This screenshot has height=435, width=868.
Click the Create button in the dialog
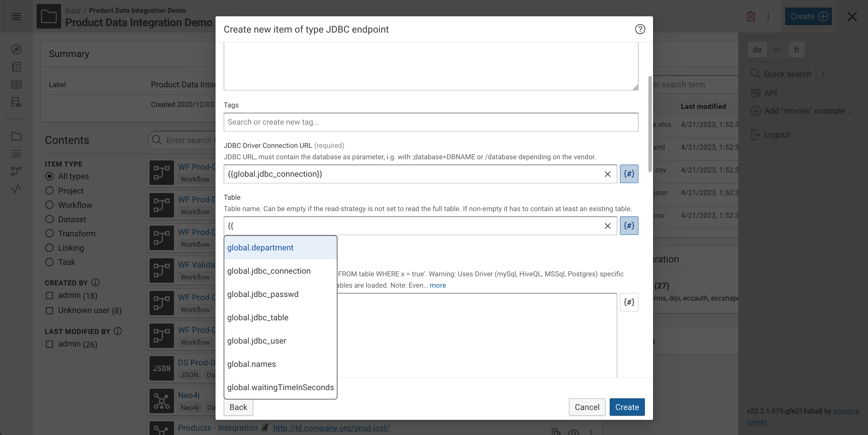point(627,407)
